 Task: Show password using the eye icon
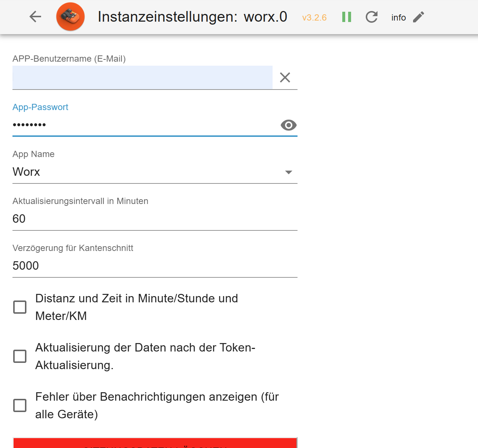click(x=289, y=125)
